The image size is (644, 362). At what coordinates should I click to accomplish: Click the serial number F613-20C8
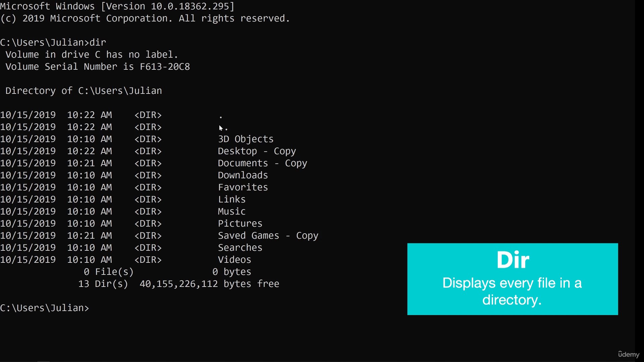(x=165, y=67)
